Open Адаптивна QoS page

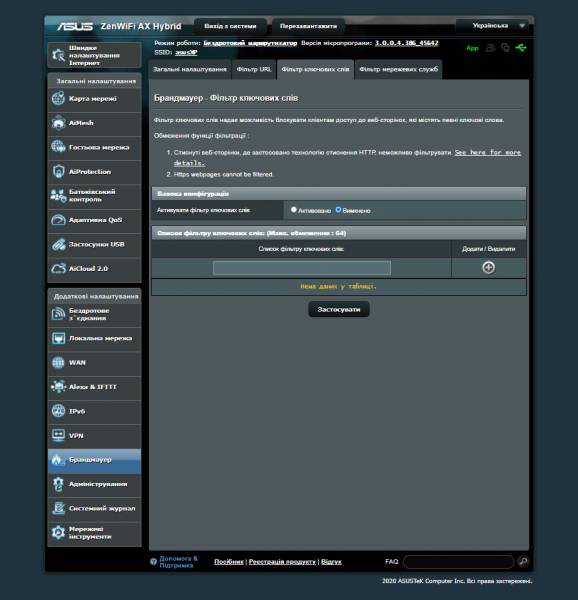coord(94,220)
